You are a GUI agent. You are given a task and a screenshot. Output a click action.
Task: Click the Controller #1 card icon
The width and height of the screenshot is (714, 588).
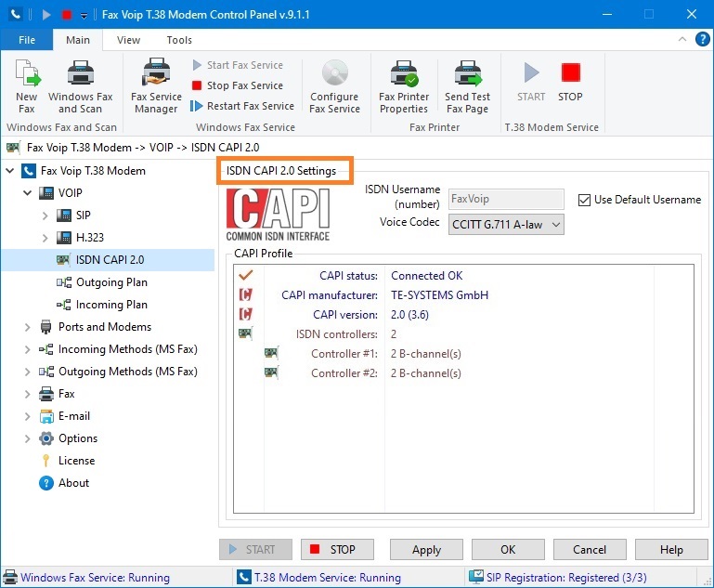[x=271, y=353]
